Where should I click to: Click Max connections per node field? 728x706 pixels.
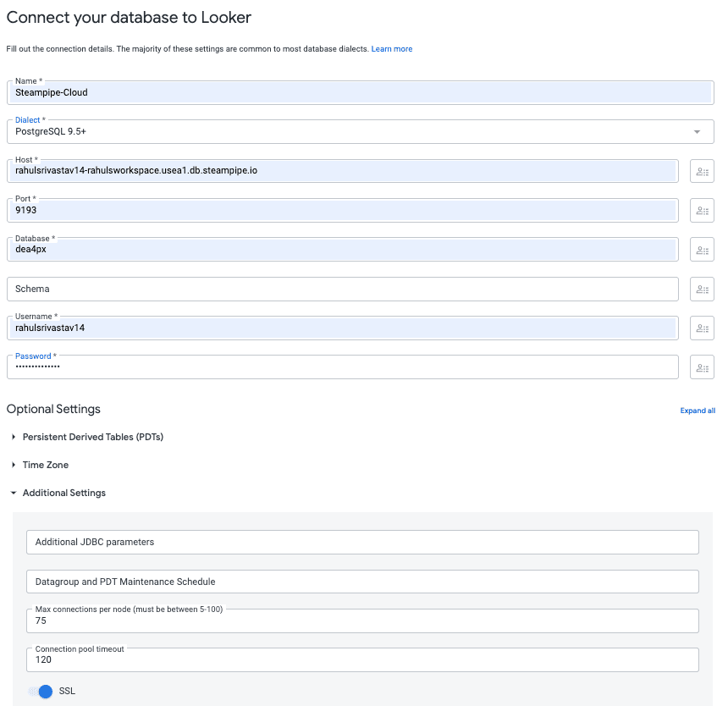pos(362,621)
